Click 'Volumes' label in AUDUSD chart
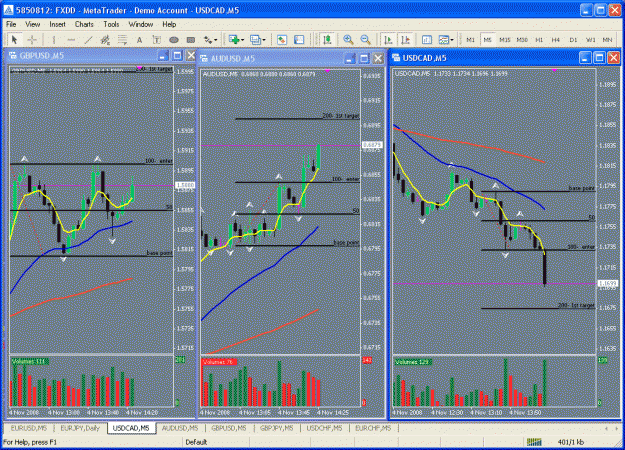Screen dimensions: 625x450 pyautogui.click(x=218, y=362)
